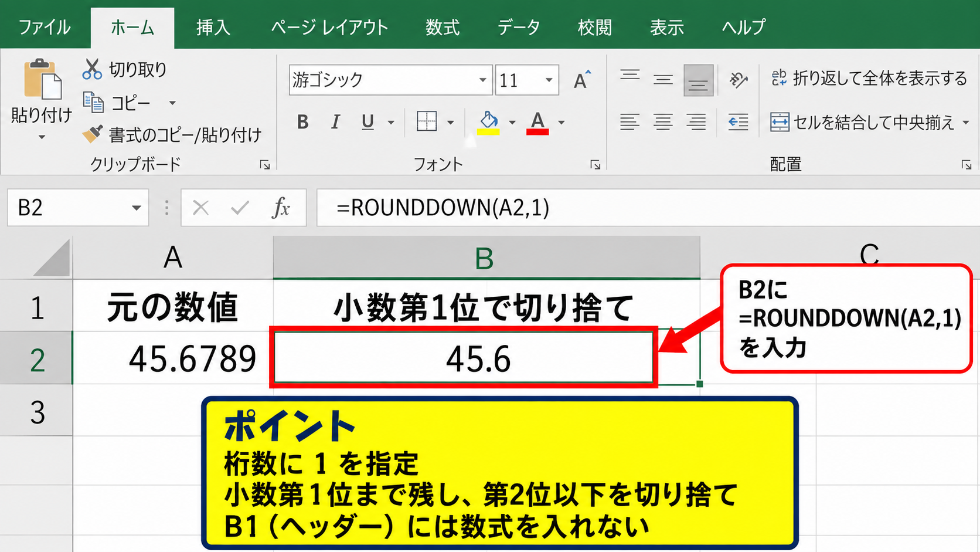Image resolution: width=980 pixels, height=552 pixels.
Task: Open the クリップボード group dialog launcher
Action: pos(265,165)
